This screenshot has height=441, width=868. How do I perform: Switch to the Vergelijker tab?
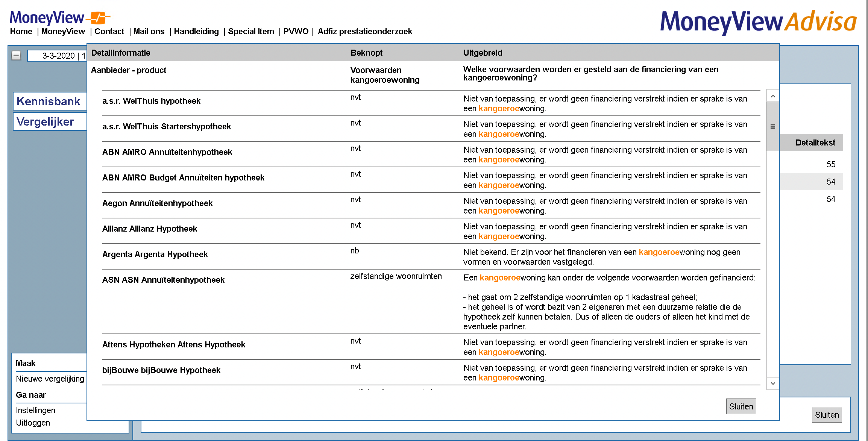(x=50, y=121)
